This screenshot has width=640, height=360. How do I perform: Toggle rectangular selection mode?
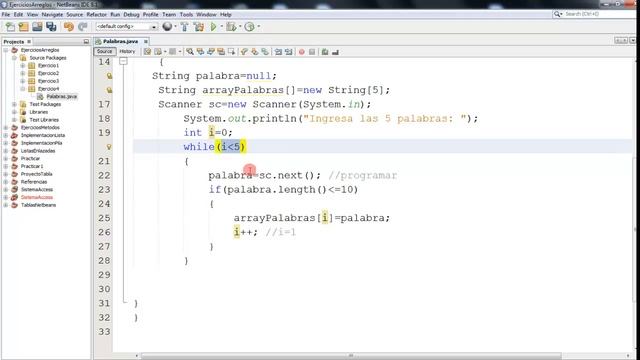(x=231, y=52)
